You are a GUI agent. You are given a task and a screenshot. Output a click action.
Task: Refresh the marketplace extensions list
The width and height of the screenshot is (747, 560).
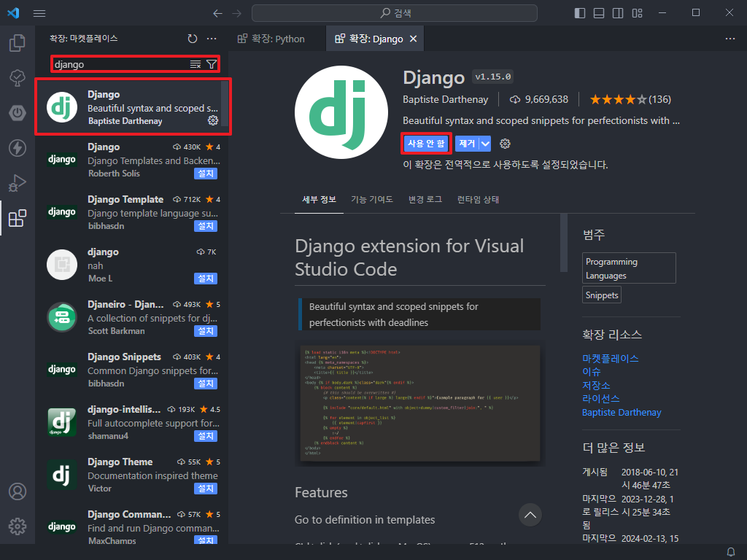pyautogui.click(x=193, y=39)
